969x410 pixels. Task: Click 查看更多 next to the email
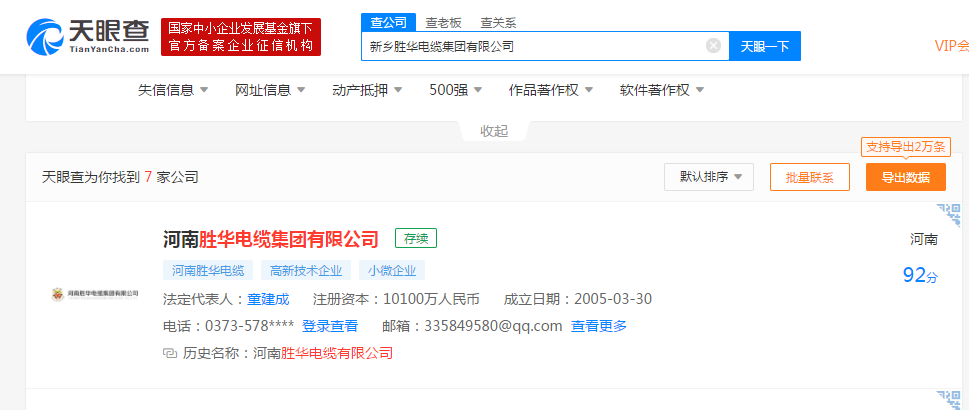click(598, 326)
